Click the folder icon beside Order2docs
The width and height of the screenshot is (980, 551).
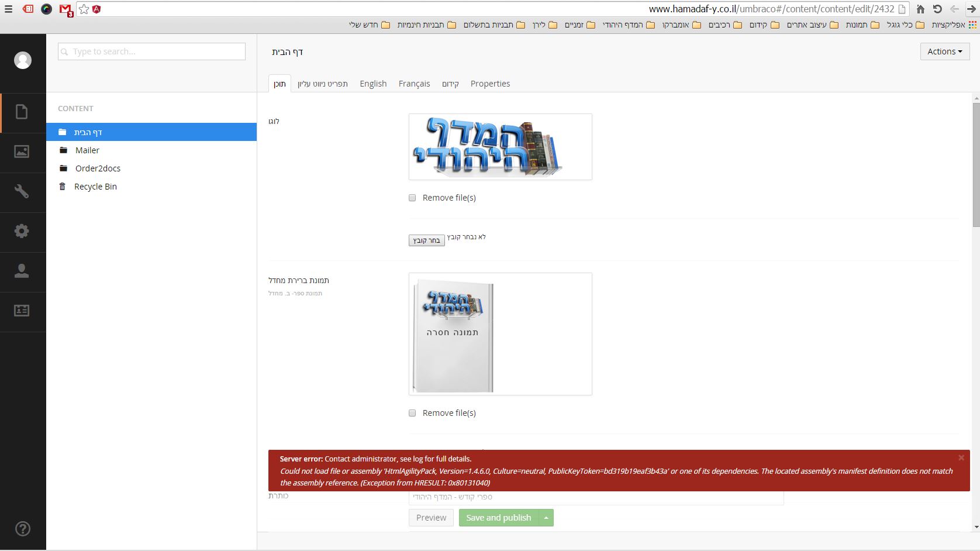(x=63, y=168)
